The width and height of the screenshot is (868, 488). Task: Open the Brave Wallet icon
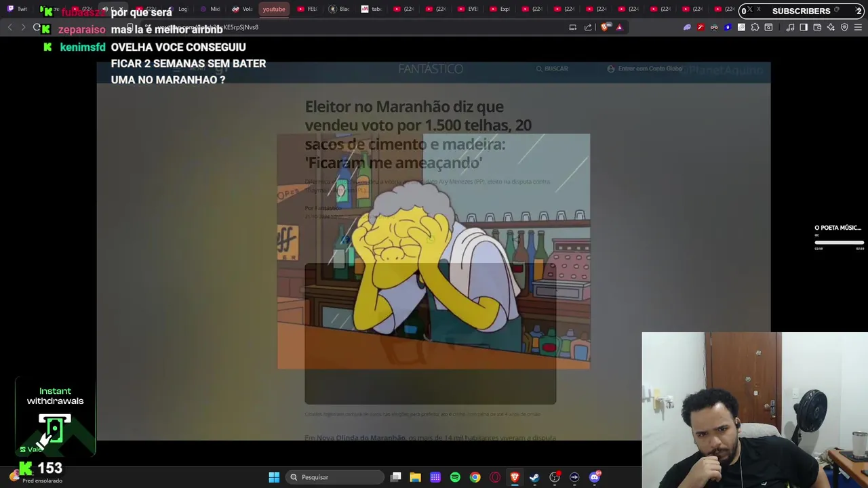pos(817,27)
